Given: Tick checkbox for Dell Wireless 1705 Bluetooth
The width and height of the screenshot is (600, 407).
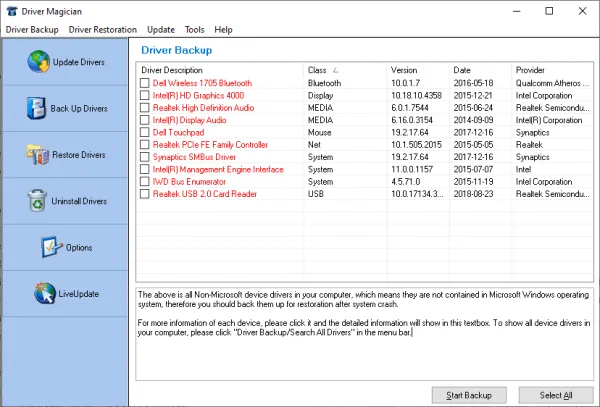Looking at the screenshot, I should click(x=145, y=83).
